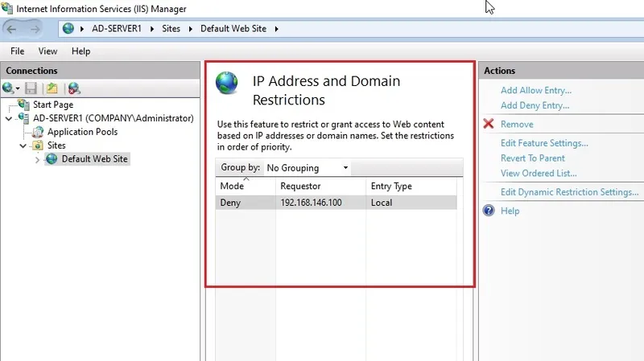This screenshot has height=361, width=644.
Task: Open View Ordered List
Action: pos(539,173)
